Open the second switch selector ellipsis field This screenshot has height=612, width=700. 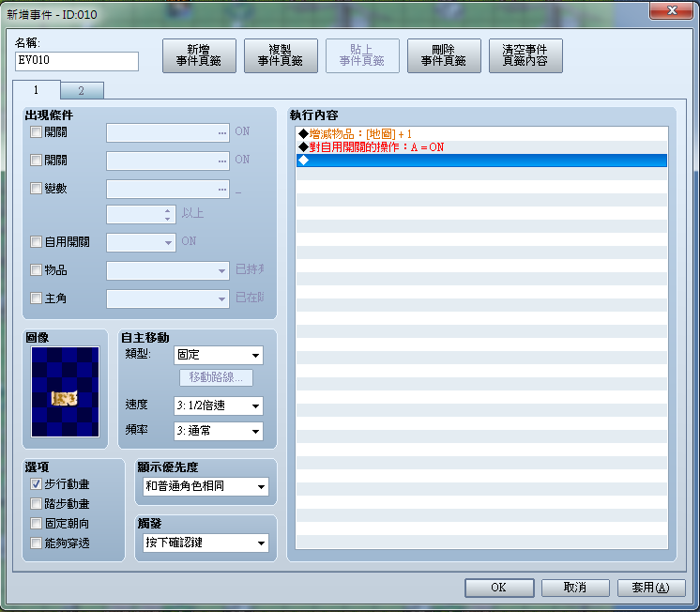168,161
